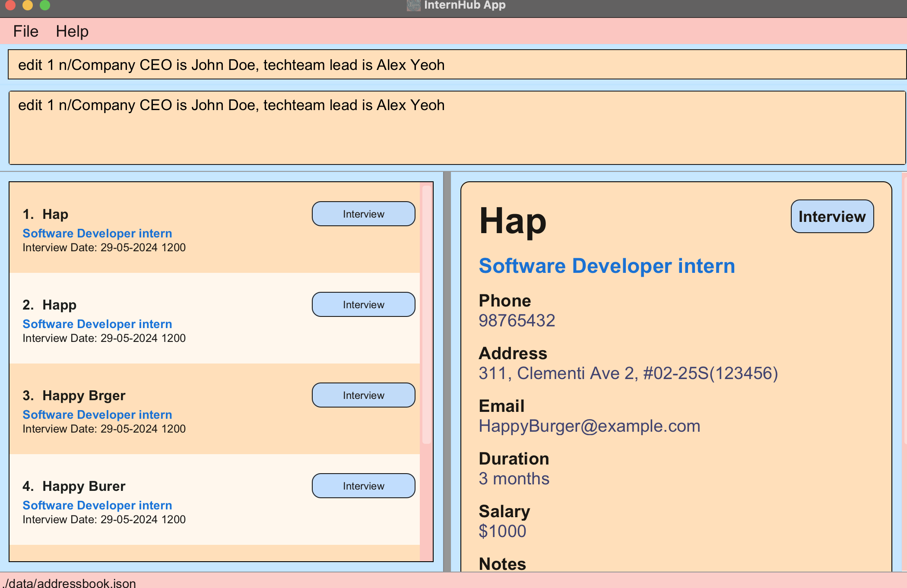Viewport: 907px width, 588px height.
Task: Open the Help menu
Action: [x=72, y=32]
